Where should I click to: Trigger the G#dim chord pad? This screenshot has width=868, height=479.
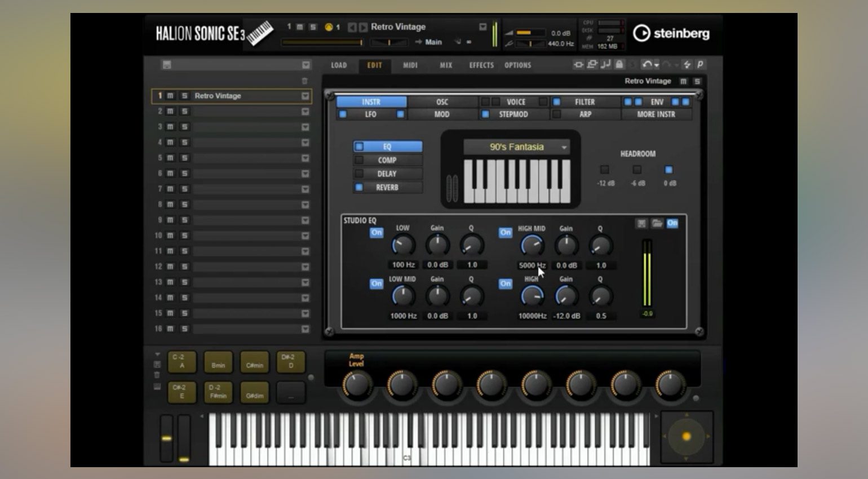pyautogui.click(x=255, y=392)
